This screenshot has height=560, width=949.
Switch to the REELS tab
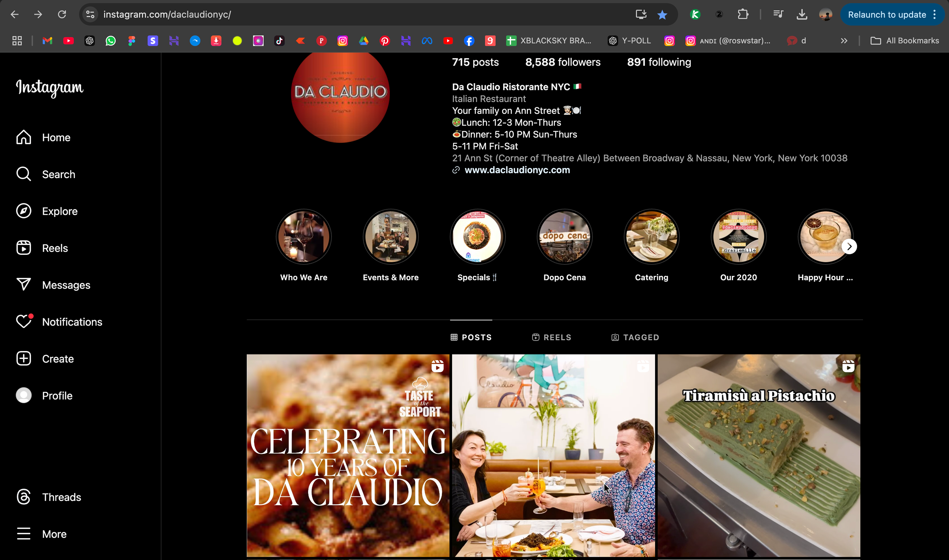tap(551, 337)
